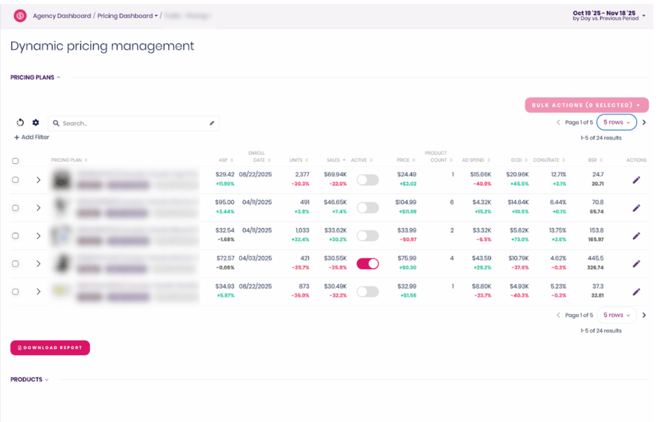Click the Download Report button
670x422 pixels.
[x=50, y=348]
